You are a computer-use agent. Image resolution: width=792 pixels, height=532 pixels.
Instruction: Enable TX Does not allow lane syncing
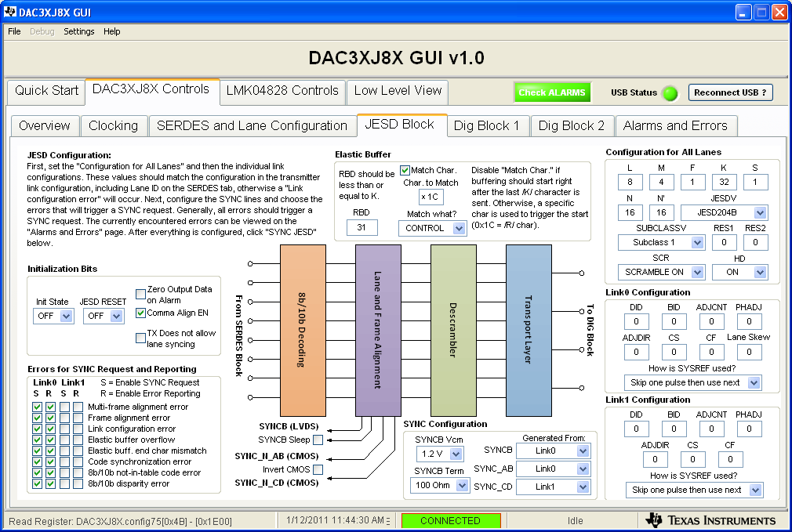(140, 338)
